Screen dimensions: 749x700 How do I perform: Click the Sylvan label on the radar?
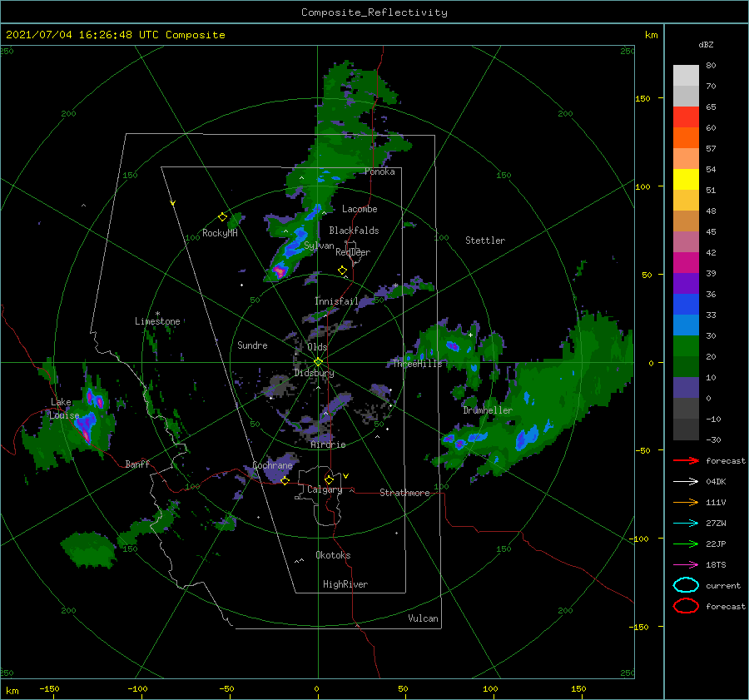[319, 246]
